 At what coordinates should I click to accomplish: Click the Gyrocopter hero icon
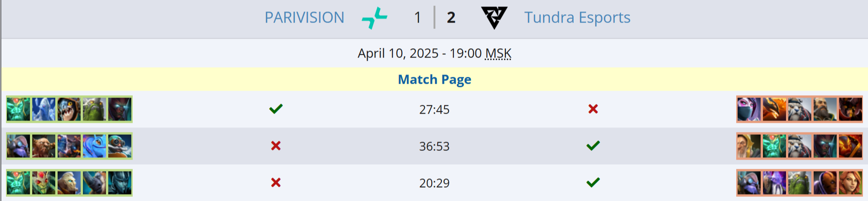pyautogui.click(x=120, y=146)
